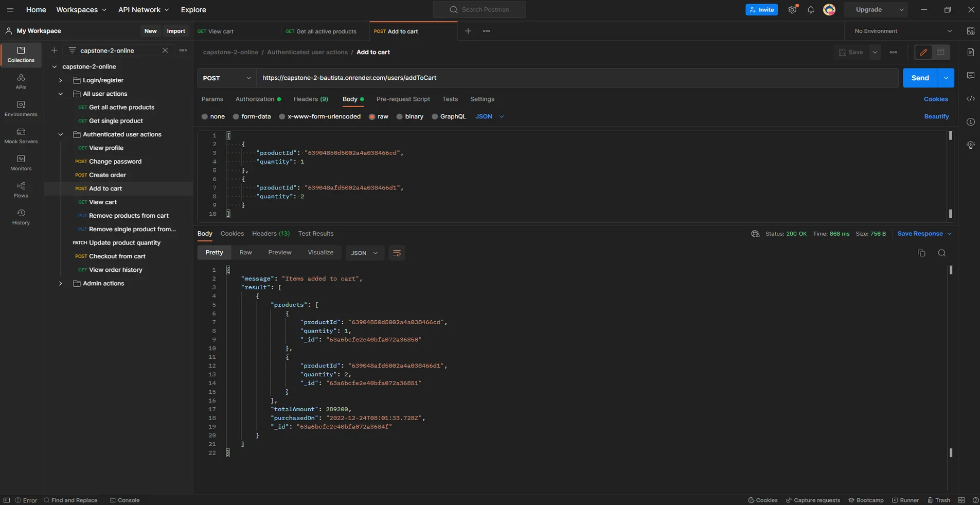Expand the Admin actions folder
The height and width of the screenshot is (505, 980).
[x=60, y=283]
